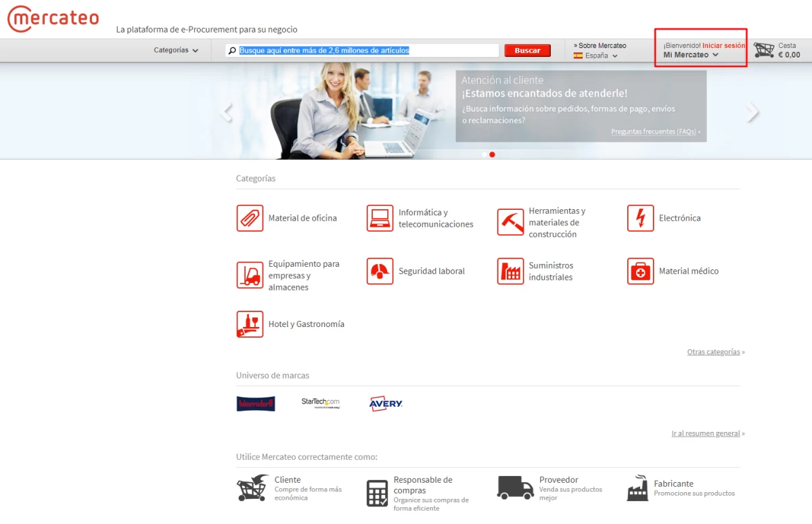
Task: Click in the product search field
Action: tap(365, 51)
